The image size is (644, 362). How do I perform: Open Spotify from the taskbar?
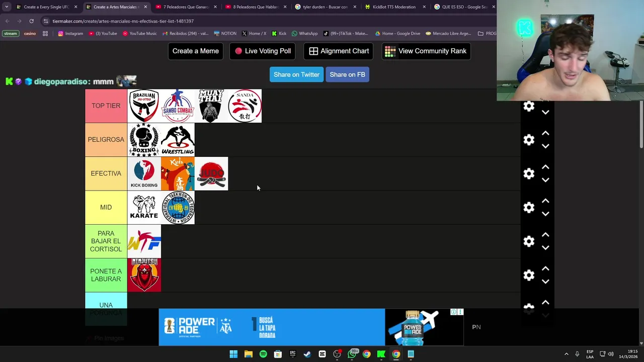click(263, 354)
